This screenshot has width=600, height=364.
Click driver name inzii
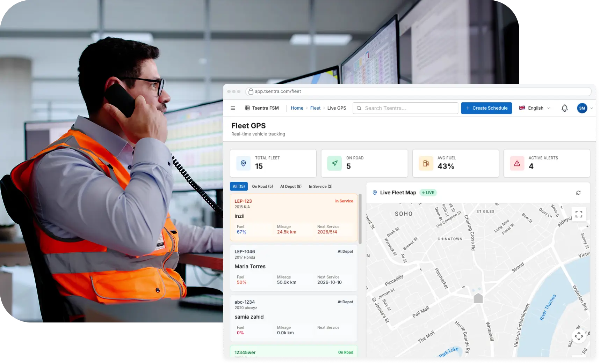coord(239,216)
